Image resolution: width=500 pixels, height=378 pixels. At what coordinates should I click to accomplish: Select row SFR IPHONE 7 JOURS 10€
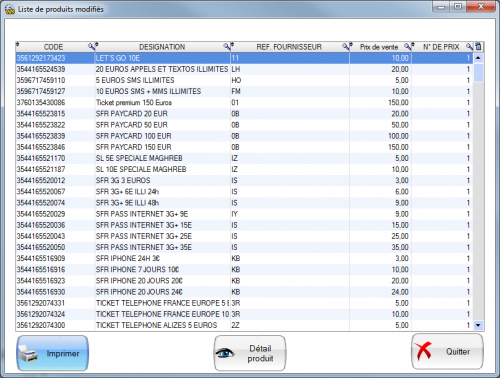[244, 270]
